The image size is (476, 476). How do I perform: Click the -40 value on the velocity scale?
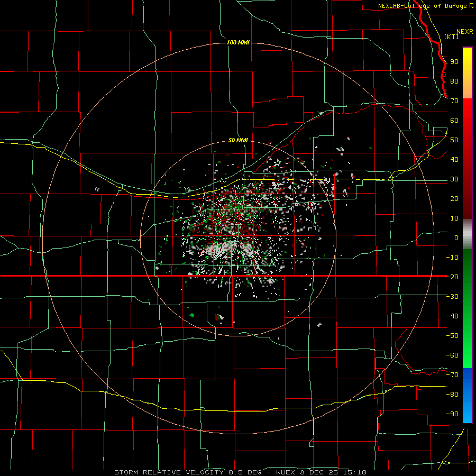452,316
